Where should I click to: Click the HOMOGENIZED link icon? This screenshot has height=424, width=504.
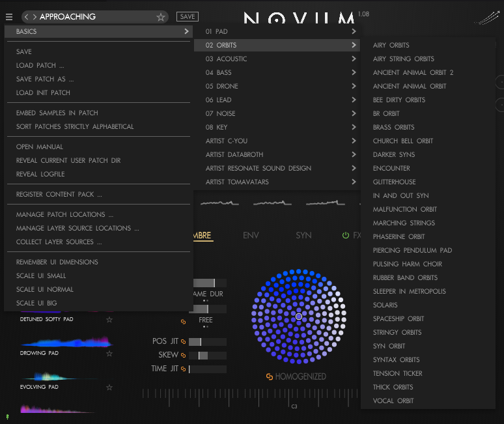(270, 376)
